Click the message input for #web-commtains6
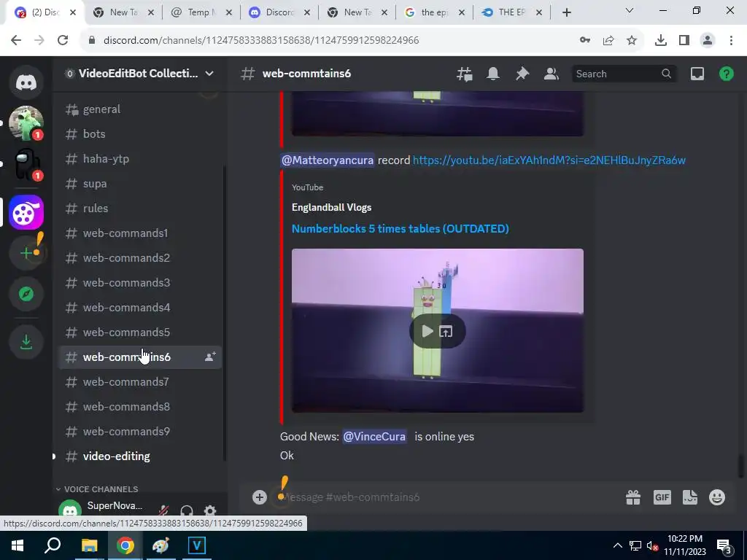Viewport: 747px width, 560px height. tap(448, 497)
